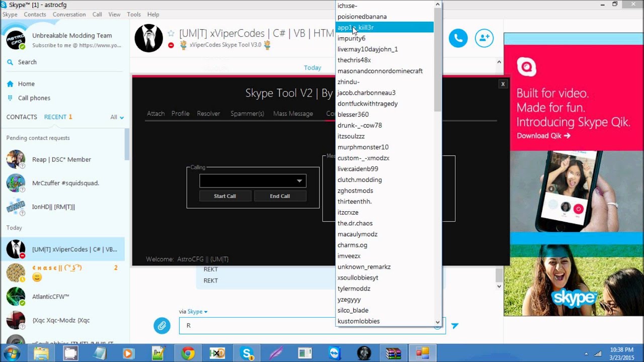The width and height of the screenshot is (644, 362).
Task: Open the Skype menu
Action: pos(10,15)
